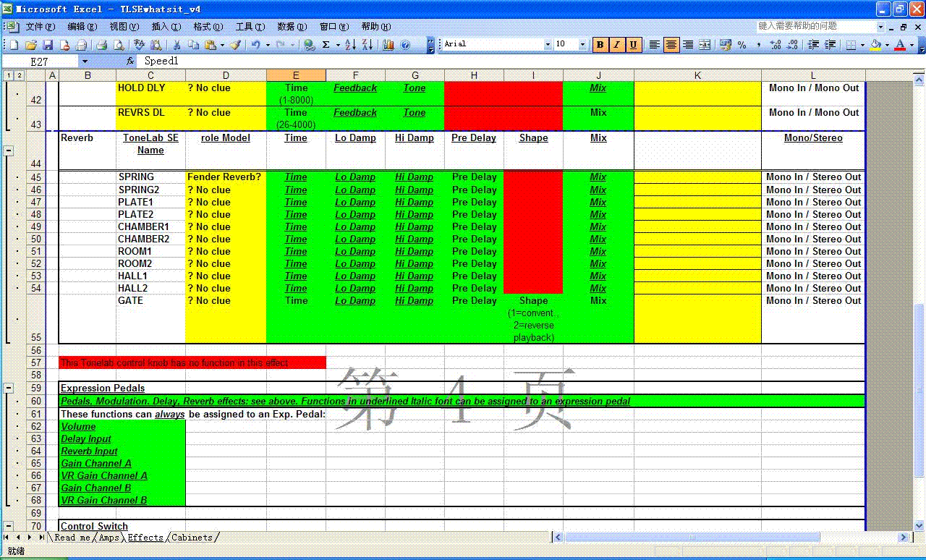Click the insert function fx button
The image size is (926, 560).
(130, 61)
